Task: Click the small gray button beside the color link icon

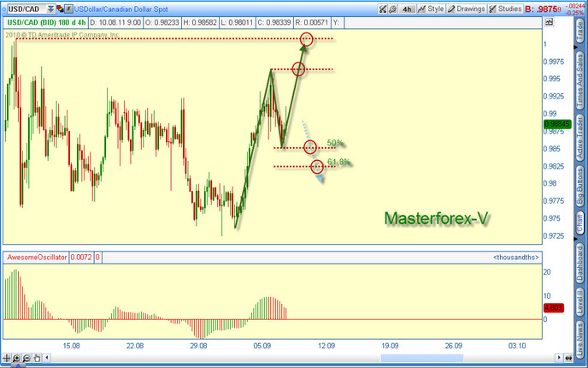Action: (68, 9)
